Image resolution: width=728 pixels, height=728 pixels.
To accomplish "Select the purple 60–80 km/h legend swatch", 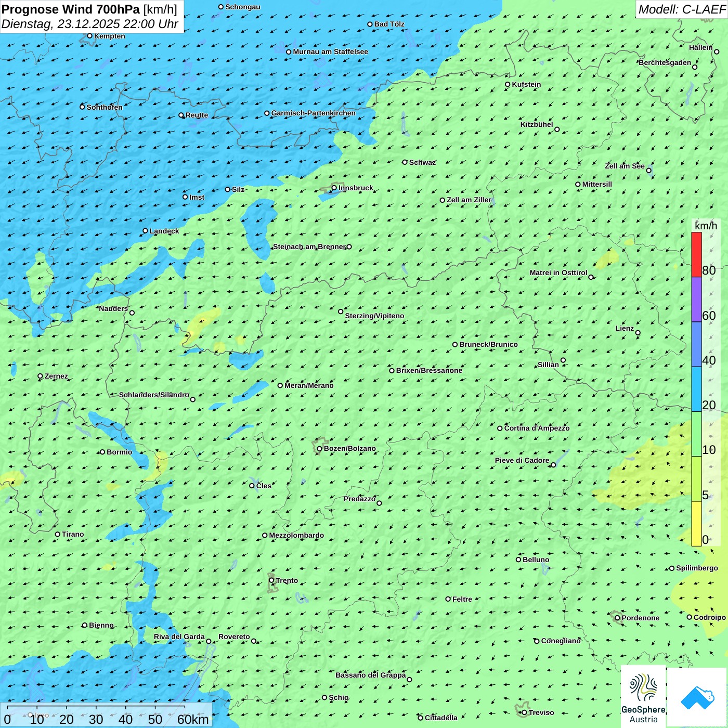I will [696, 300].
